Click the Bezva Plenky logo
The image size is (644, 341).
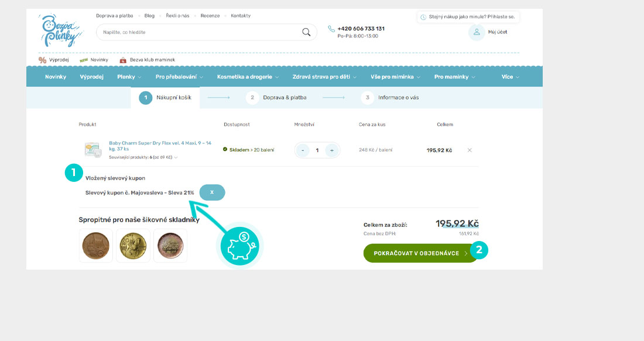59,31
